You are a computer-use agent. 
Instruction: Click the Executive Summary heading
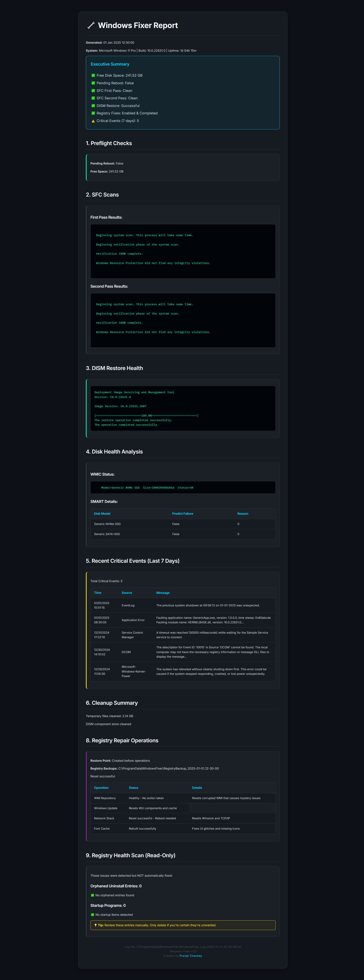point(110,64)
